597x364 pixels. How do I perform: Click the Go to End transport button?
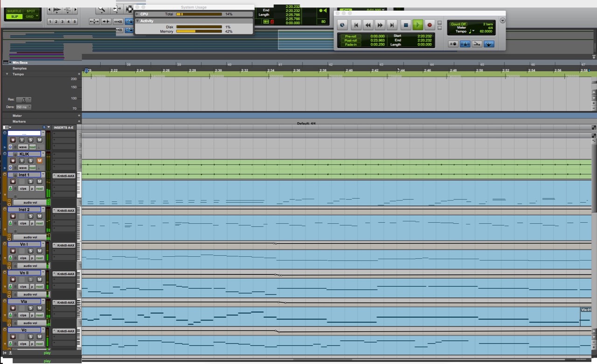392,25
